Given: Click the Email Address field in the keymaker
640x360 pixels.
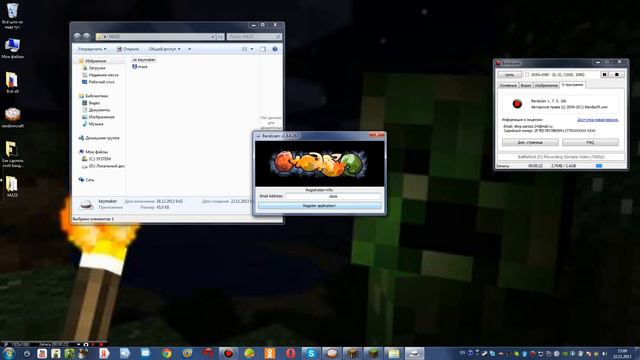Looking at the screenshot, I should click(333, 196).
